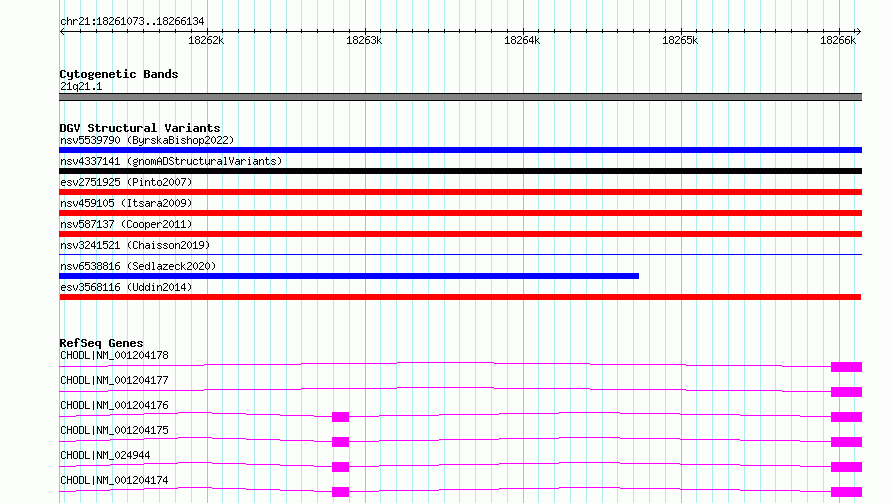Open the DGV Structural Variants track title
Screen dimensions: 890x503
coord(140,128)
